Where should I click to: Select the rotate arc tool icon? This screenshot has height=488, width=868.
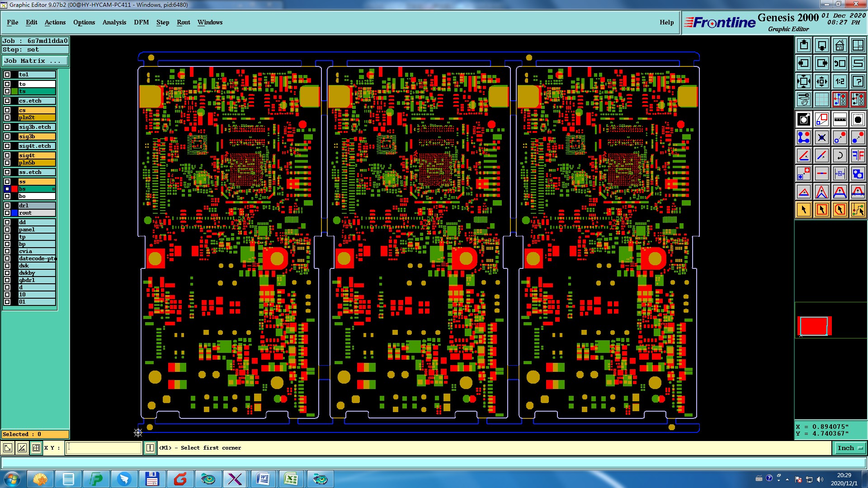pyautogui.click(x=840, y=156)
